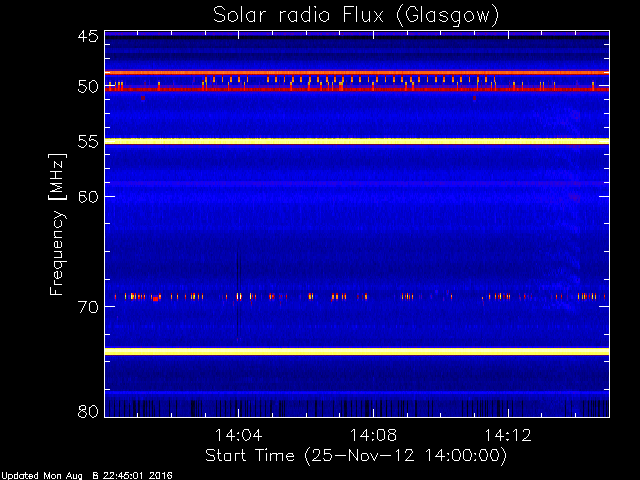Click the 70 frequency tick label
640x480 pixels.
point(88,307)
